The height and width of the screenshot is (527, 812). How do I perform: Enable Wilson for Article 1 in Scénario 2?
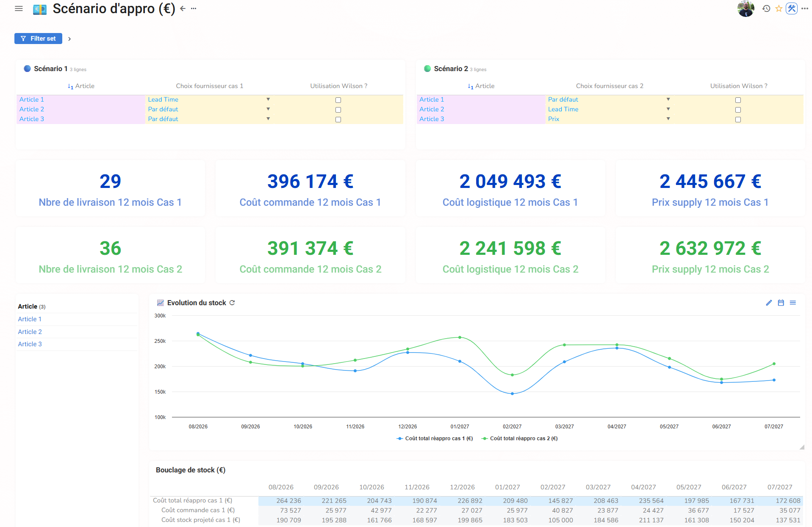tap(738, 100)
